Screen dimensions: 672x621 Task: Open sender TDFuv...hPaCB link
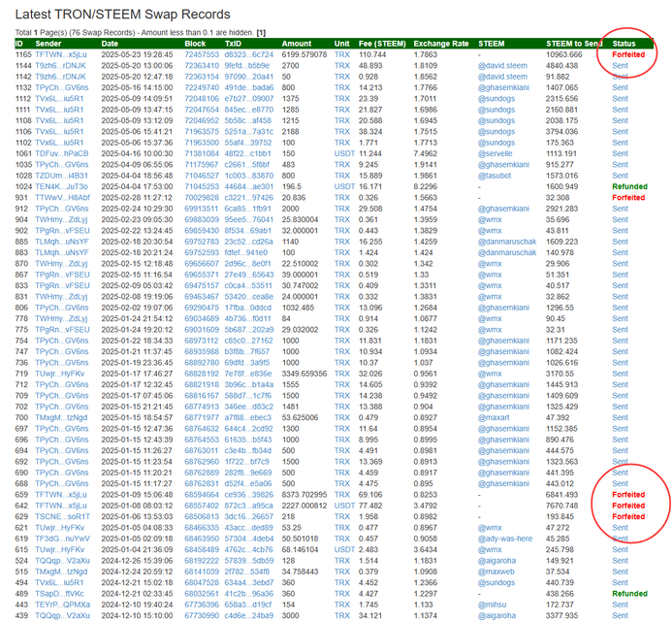[62, 153]
